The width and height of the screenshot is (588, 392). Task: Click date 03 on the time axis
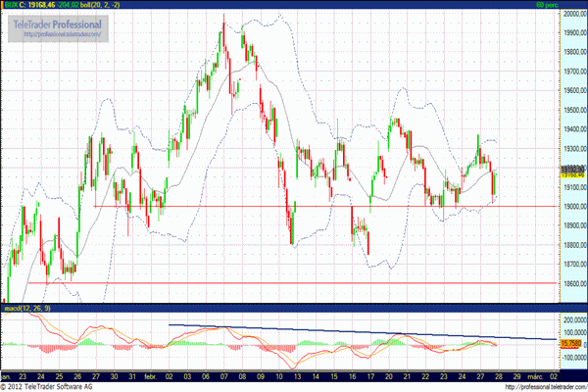[x=187, y=376]
